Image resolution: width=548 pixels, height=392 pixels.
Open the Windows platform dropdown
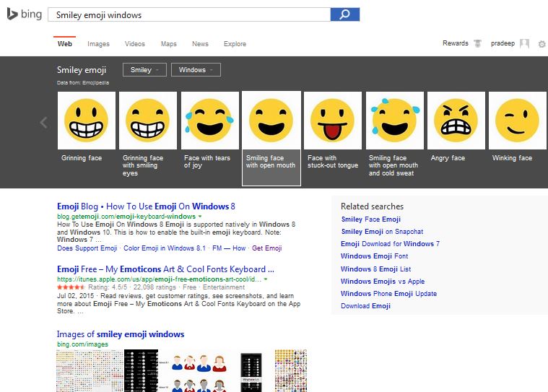[196, 70]
